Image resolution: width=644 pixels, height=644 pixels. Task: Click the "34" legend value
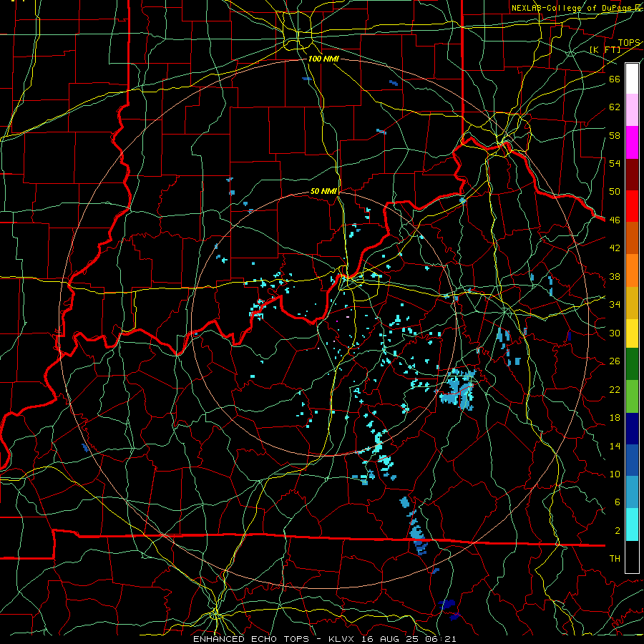pyautogui.click(x=615, y=305)
